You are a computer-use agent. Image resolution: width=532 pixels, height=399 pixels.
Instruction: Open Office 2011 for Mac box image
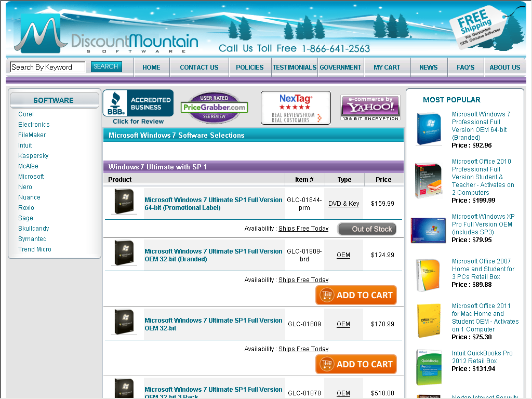point(429,321)
